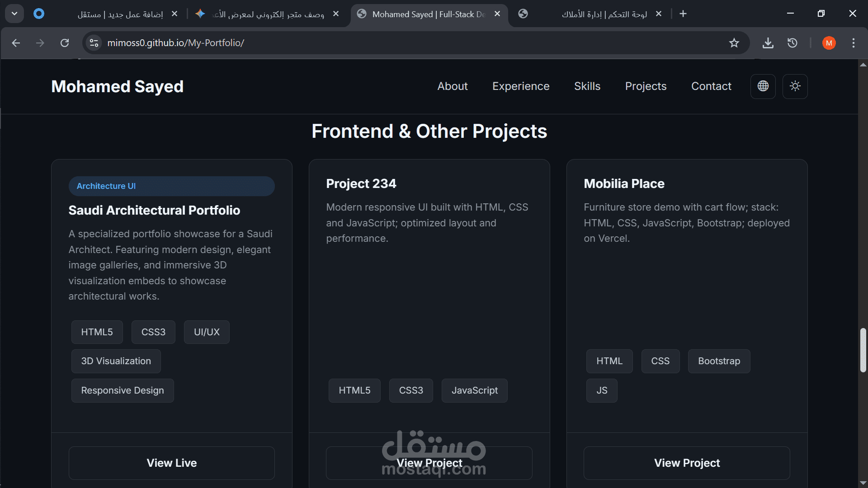Screen dimensions: 868x488
Task: Open the browser downloads icon
Action: click(x=768, y=43)
